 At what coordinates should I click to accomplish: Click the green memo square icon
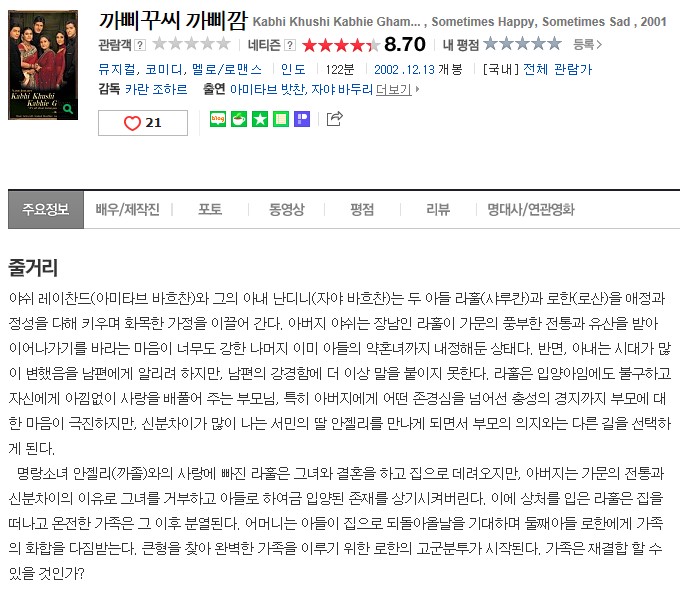281,119
